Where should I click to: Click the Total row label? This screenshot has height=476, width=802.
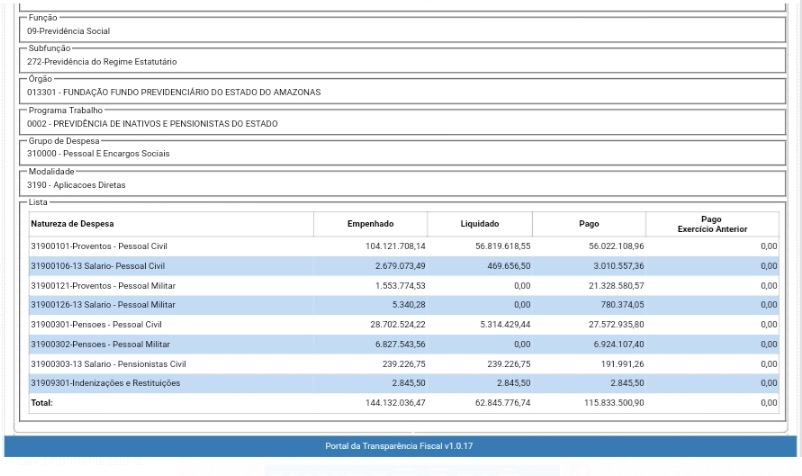point(44,402)
